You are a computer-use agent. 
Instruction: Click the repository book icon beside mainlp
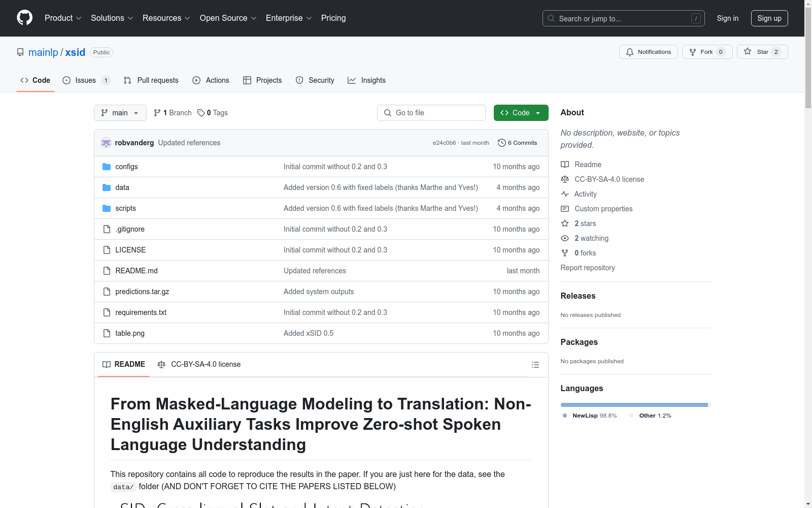click(20, 52)
